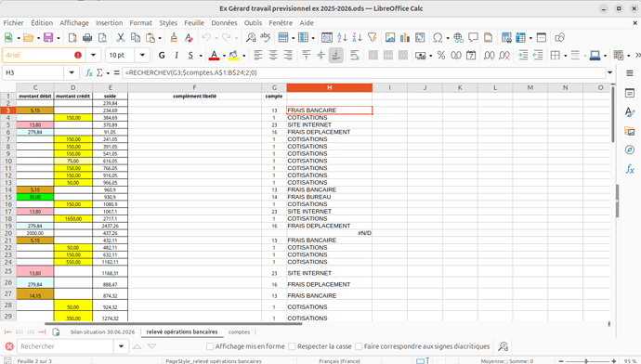Open the sidebar Navigator compass icon
This screenshot has width=641, height=364.
[x=630, y=149]
